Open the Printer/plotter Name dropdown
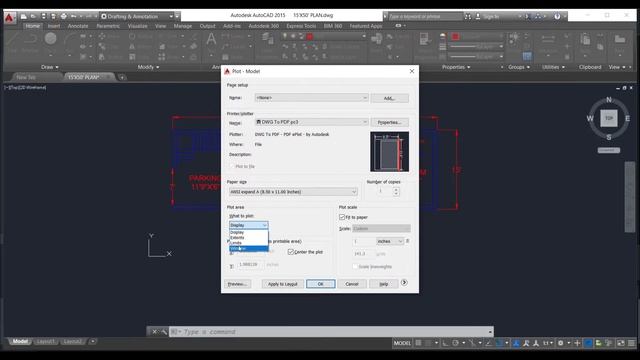The height and width of the screenshot is (360, 640). 311,122
